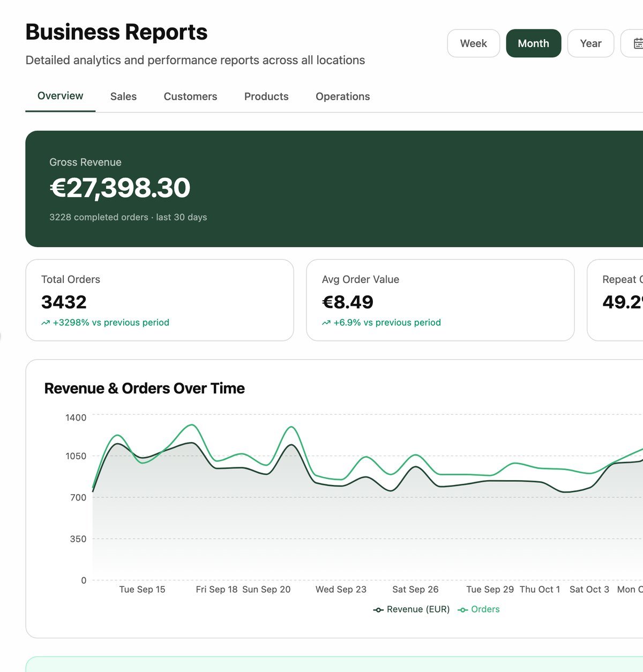Select the Month time range
Image resolution: width=643 pixels, height=672 pixels.
point(534,43)
